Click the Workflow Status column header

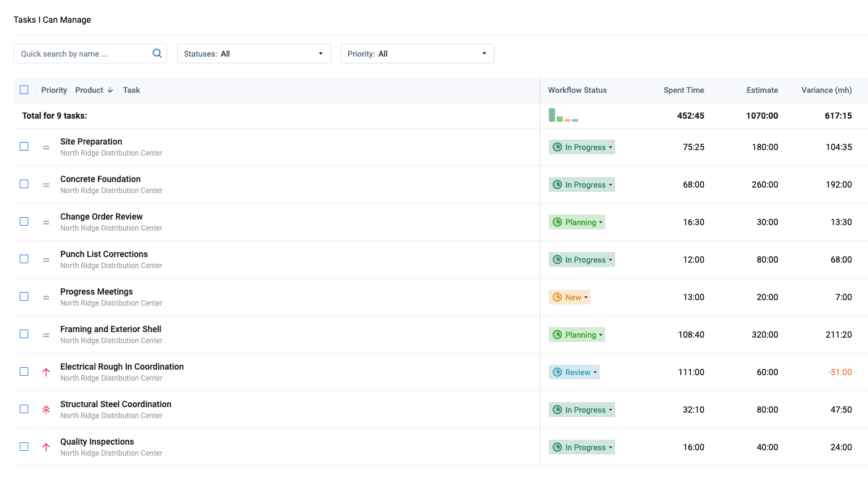577,90
